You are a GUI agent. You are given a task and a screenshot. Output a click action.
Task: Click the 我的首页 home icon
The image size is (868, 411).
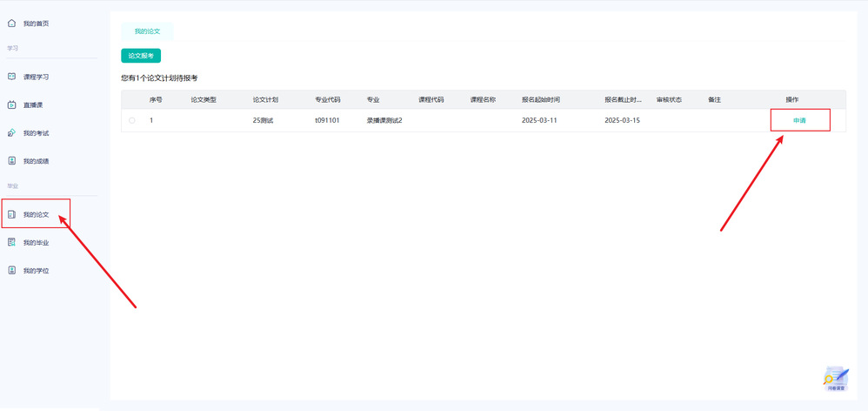(11, 24)
